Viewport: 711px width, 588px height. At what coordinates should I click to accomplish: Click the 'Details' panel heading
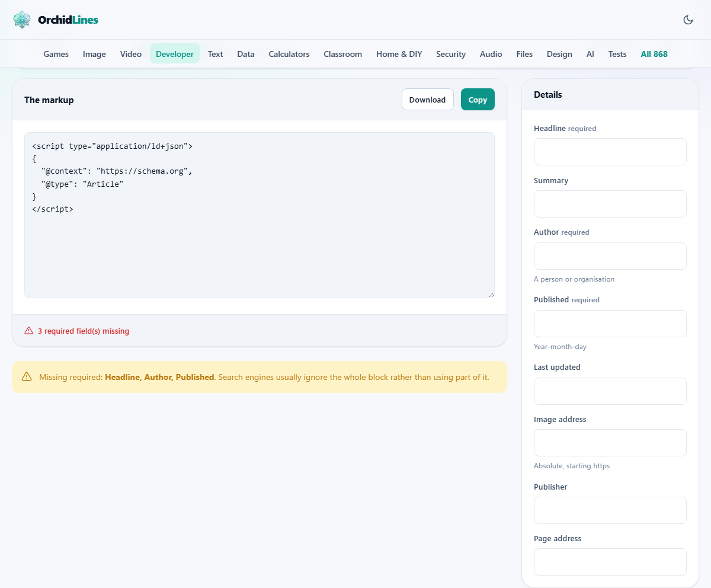click(548, 94)
